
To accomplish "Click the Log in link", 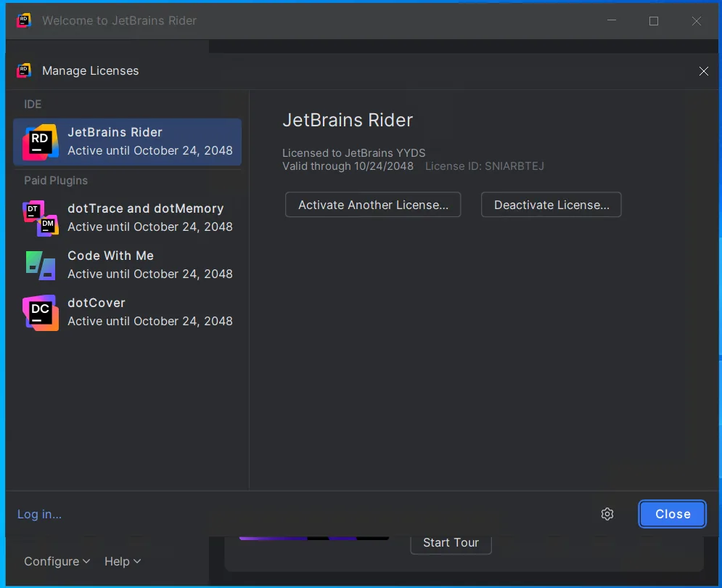I will point(40,514).
